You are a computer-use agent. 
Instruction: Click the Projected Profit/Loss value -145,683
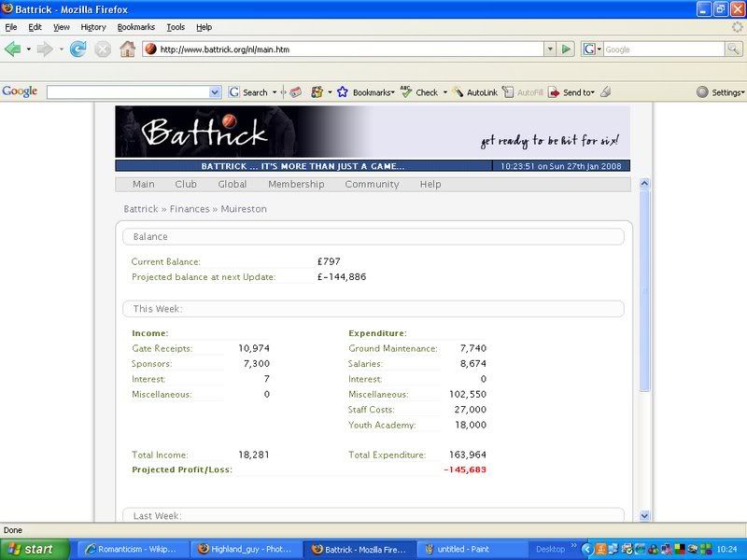[464, 469]
